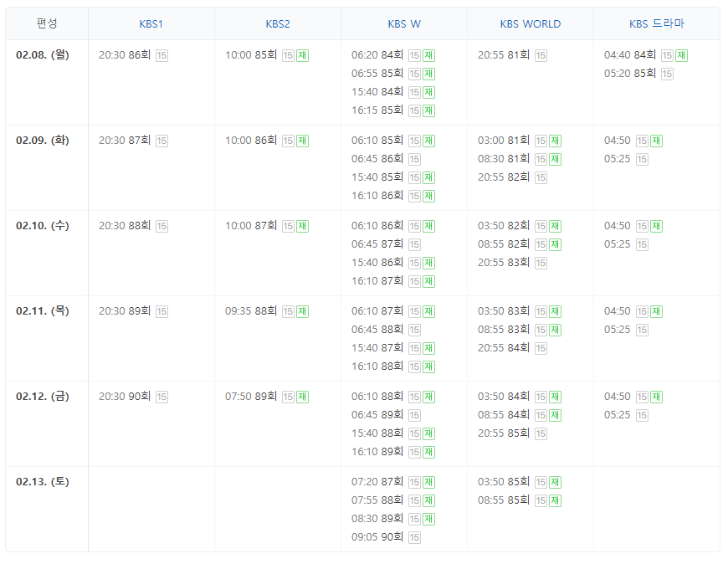This screenshot has height=564, width=728.
Task: Select the 02.10. (수) date row label
Action: (x=42, y=226)
